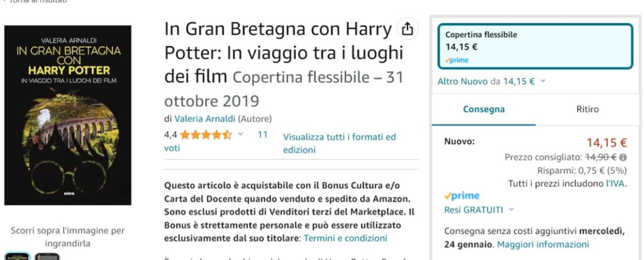Click the Harry Potter book cover image
Screen dimensions: 644x260
68,115
